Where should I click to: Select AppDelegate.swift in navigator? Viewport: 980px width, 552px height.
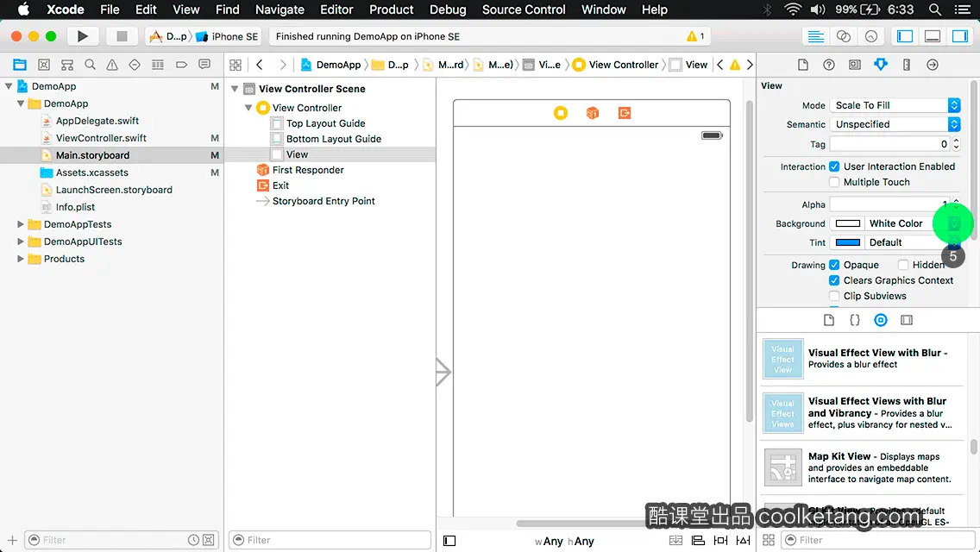pyautogui.click(x=97, y=121)
